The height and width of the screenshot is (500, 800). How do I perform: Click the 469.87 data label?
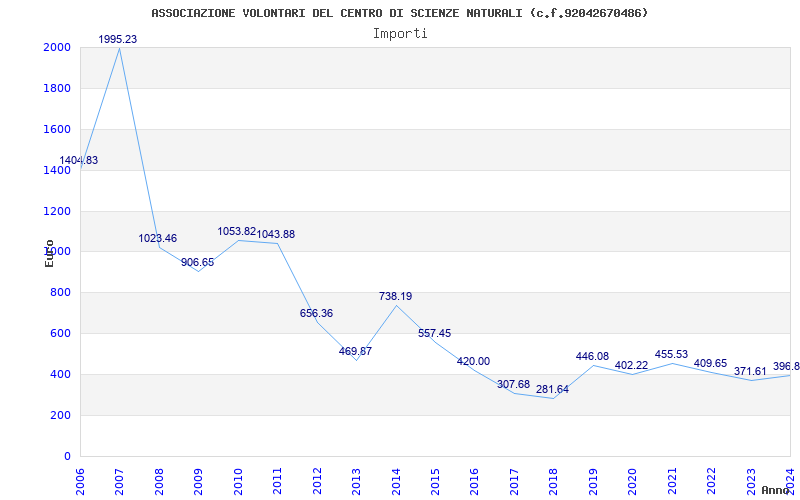click(356, 351)
